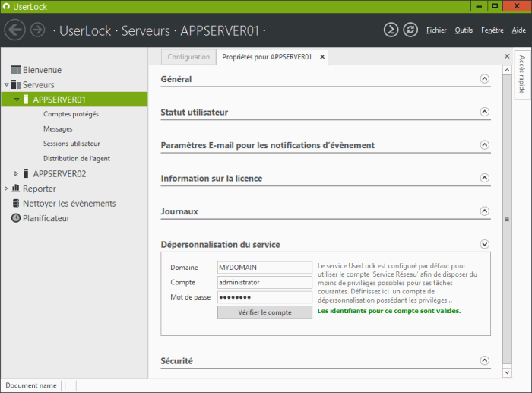
Task: Open the Serveurs breadcrumb dropdown arrow
Action: pos(116,30)
